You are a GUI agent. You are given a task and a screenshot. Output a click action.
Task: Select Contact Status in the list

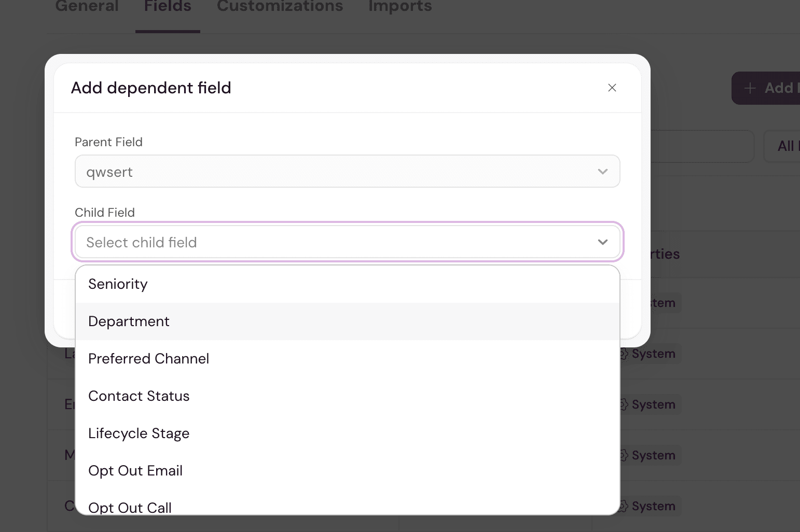[348, 396]
